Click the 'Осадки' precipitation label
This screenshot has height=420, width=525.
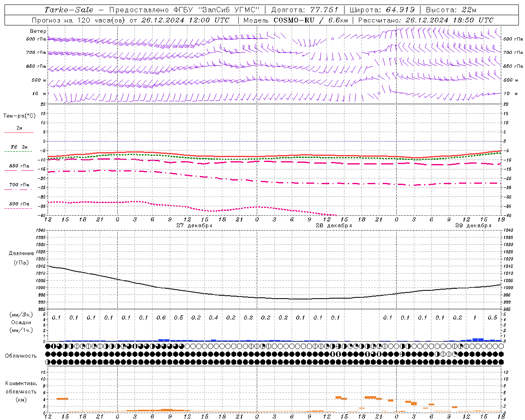(x=21, y=322)
